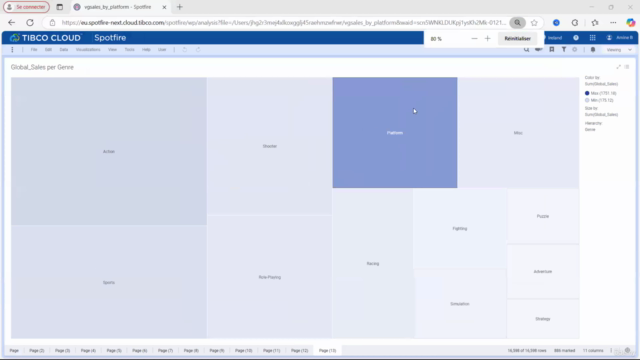Image resolution: width=640 pixels, height=360 pixels.
Task: Switch to the first Page tab
Action: tap(14, 350)
